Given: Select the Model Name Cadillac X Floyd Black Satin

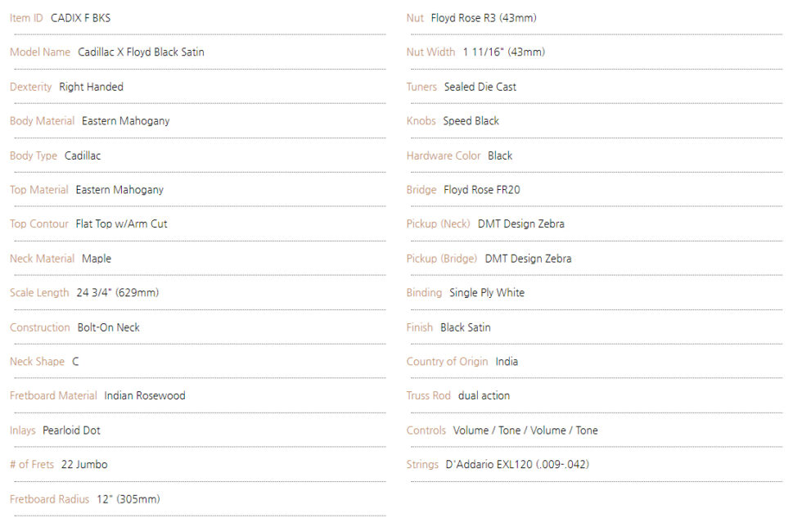Looking at the screenshot, I should (141, 52).
